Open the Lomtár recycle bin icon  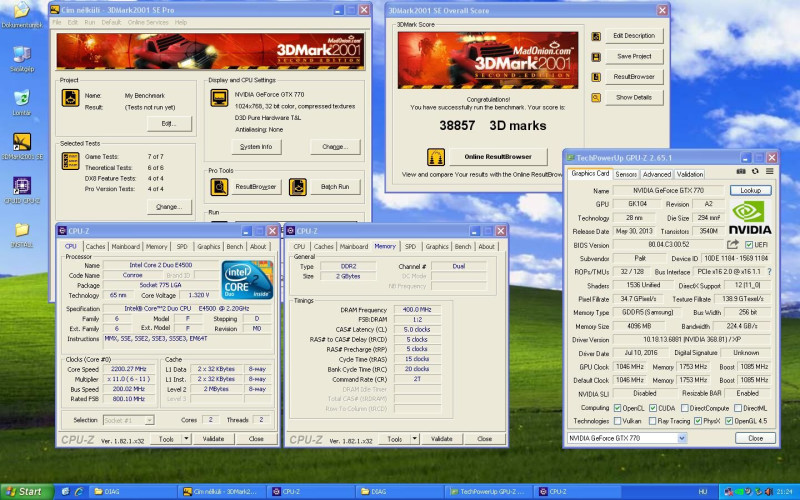(21, 98)
